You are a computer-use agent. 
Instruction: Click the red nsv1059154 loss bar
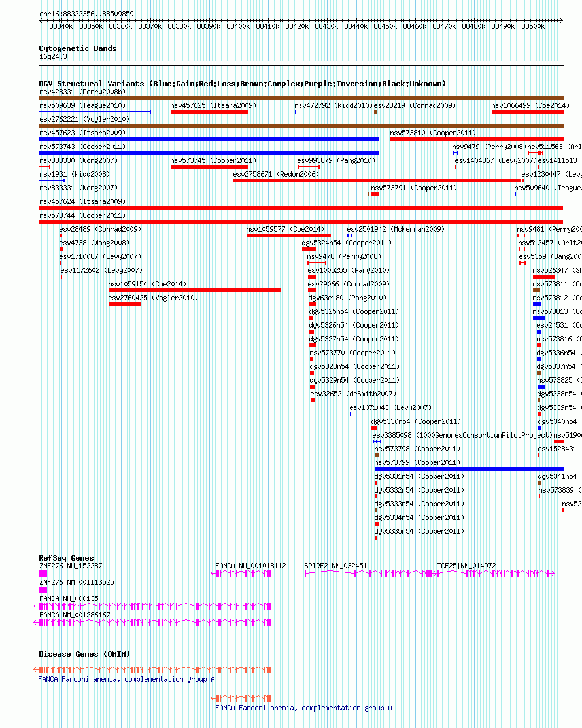194,290
